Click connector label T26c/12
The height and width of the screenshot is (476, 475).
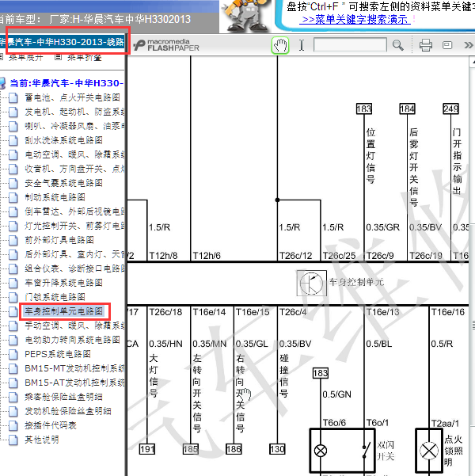pos(295,256)
